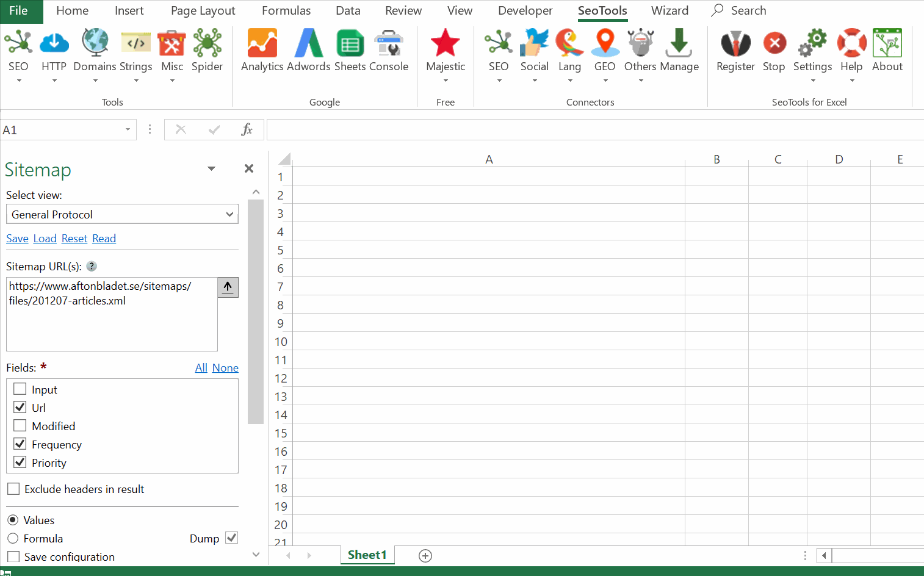Open Google Sheets connector

pyautogui.click(x=350, y=43)
